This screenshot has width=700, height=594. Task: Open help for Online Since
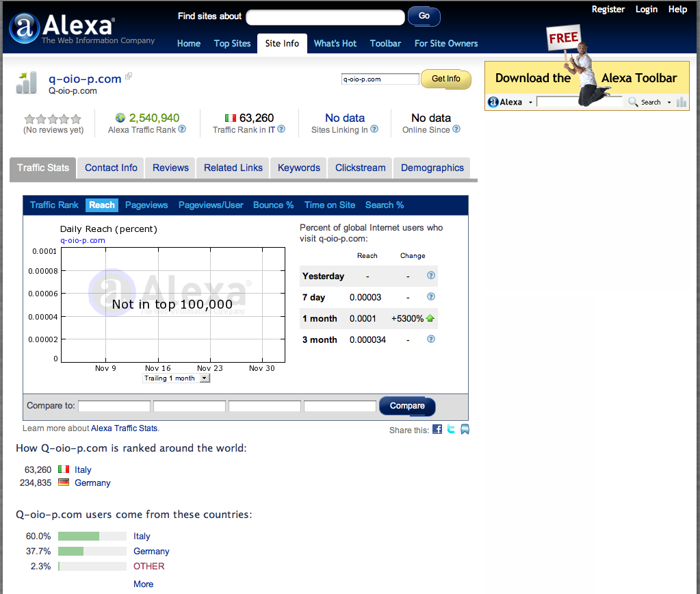pyautogui.click(x=456, y=129)
